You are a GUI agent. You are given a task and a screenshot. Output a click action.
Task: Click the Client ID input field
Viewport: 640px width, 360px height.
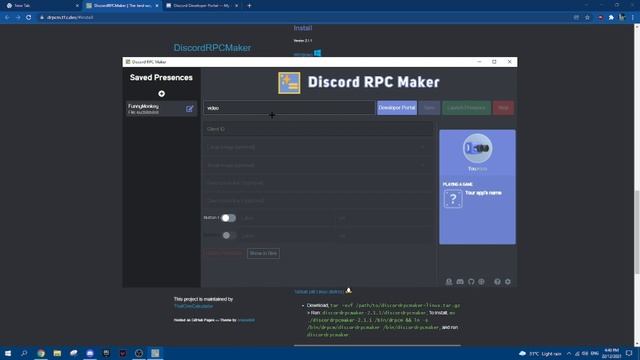(x=319, y=129)
